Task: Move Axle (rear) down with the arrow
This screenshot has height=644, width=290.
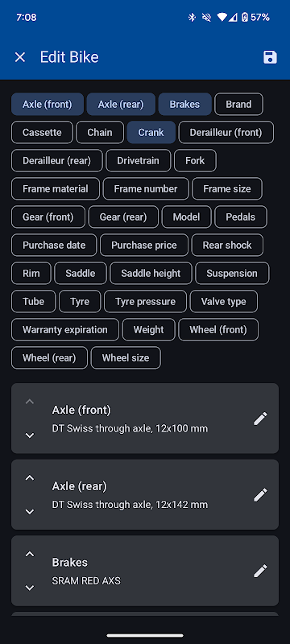Action: 30,511
